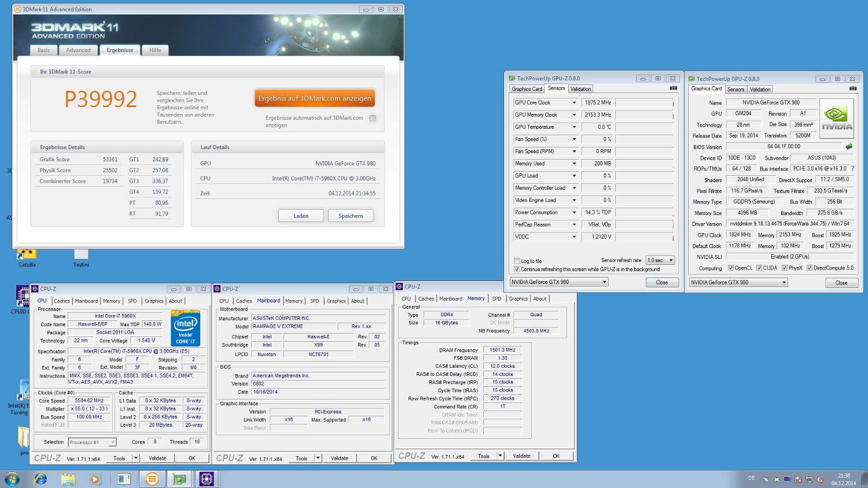Save BIOS using the chip icon beside BIOS Version
The height and width of the screenshot is (488, 868).
849,146
